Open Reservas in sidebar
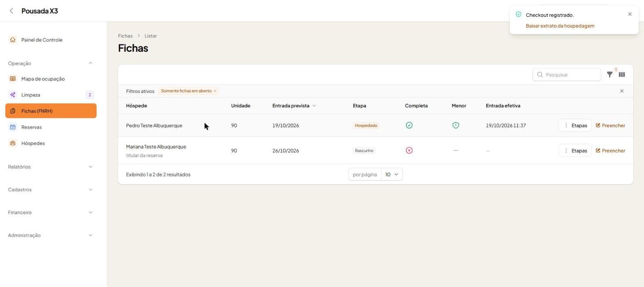This screenshot has height=287, width=644. pyautogui.click(x=51, y=127)
